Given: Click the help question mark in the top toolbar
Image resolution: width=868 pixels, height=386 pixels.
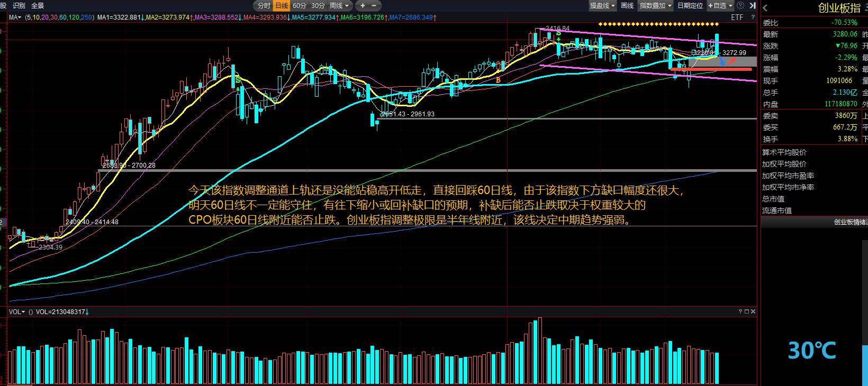Looking at the screenshot, I should [x=740, y=6].
